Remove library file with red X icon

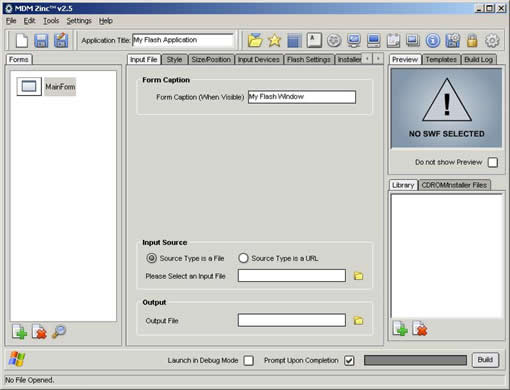point(420,329)
